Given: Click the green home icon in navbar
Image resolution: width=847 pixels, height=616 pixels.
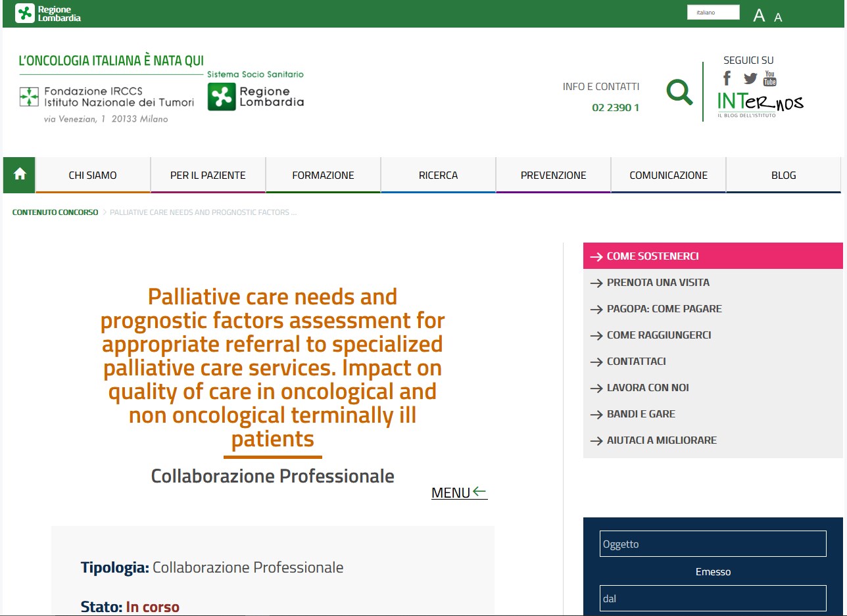Looking at the screenshot, I should (x=20, y=174).
